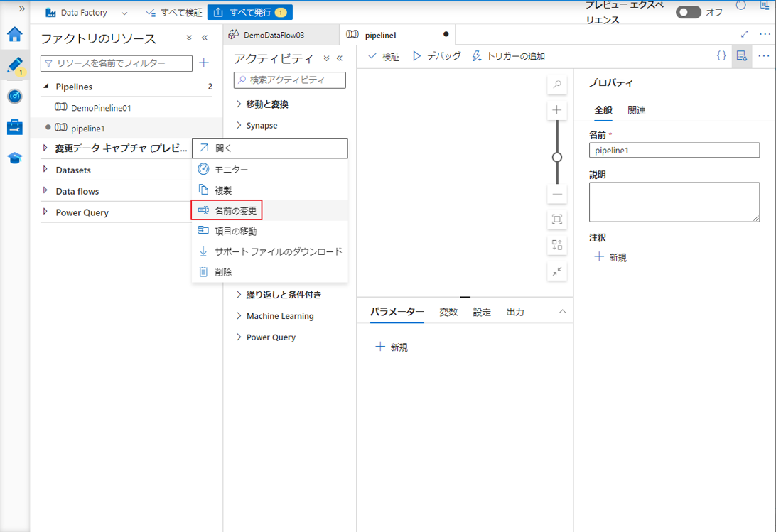This screenshot has width=776, height=532.
Task: Open the tab bar more options ellipsis
Action: coord(765,34)
